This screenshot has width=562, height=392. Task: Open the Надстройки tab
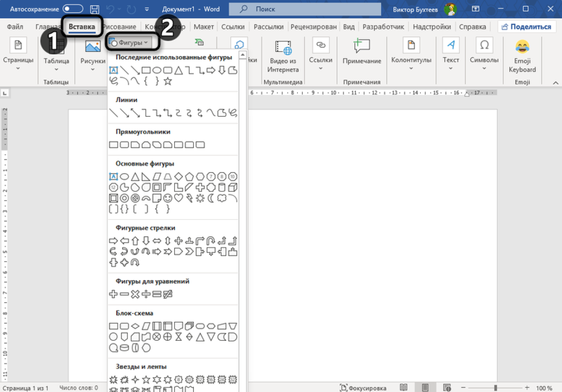pyautogui.click(x=432, y=27)
